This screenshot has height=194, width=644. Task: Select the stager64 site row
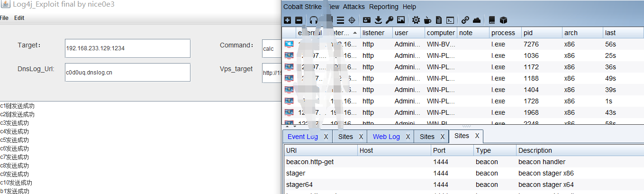click(464, 185)
